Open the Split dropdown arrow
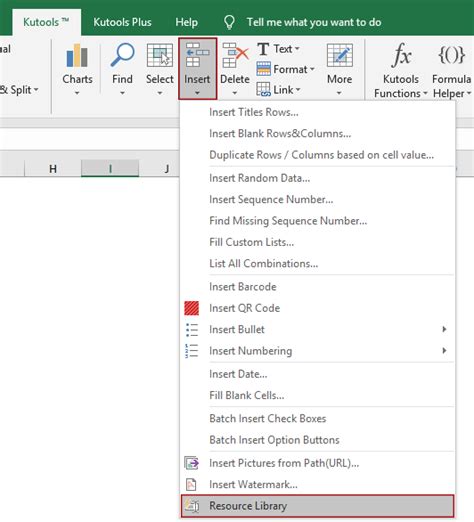The height and width of the screenshot is (522, 474). tap(36, 90)
